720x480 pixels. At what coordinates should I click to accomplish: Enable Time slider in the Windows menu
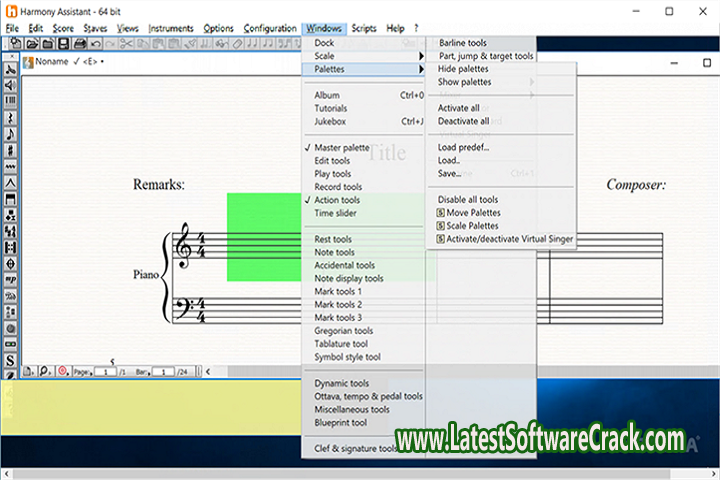(x=337, y=213)
